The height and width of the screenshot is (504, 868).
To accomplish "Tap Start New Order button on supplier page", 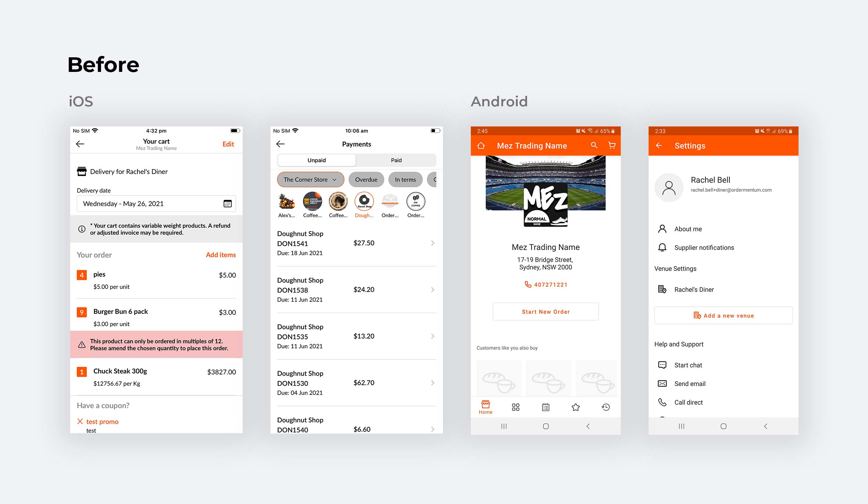I will 545,312.
